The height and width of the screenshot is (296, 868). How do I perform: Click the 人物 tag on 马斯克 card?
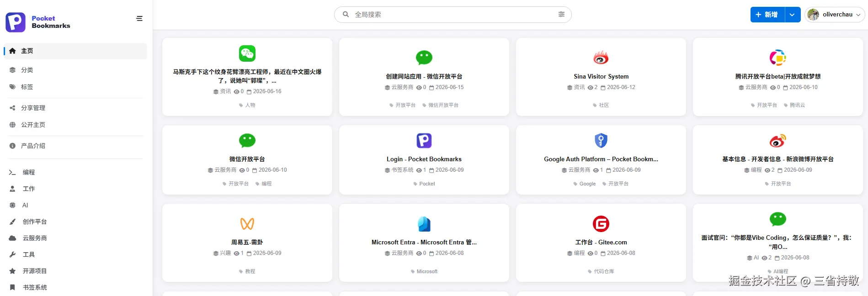(247, 105)
